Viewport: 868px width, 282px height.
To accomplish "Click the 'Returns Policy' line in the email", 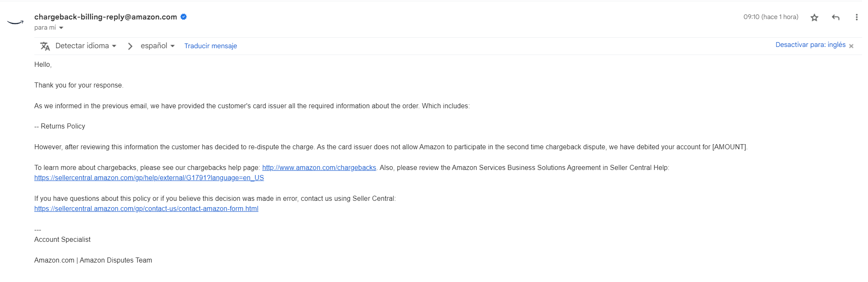I will pyautogui.click(x=60, y=126).
